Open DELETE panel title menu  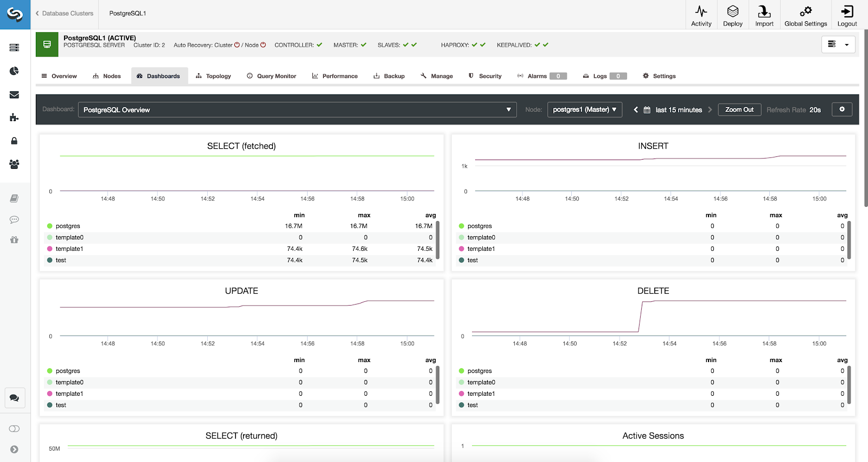(653, 291)
